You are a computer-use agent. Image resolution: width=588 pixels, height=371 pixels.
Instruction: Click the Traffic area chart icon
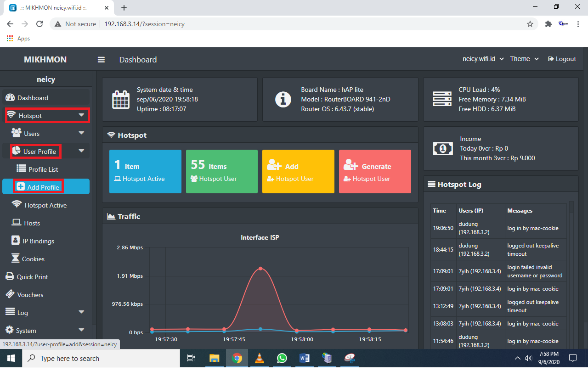111,216
